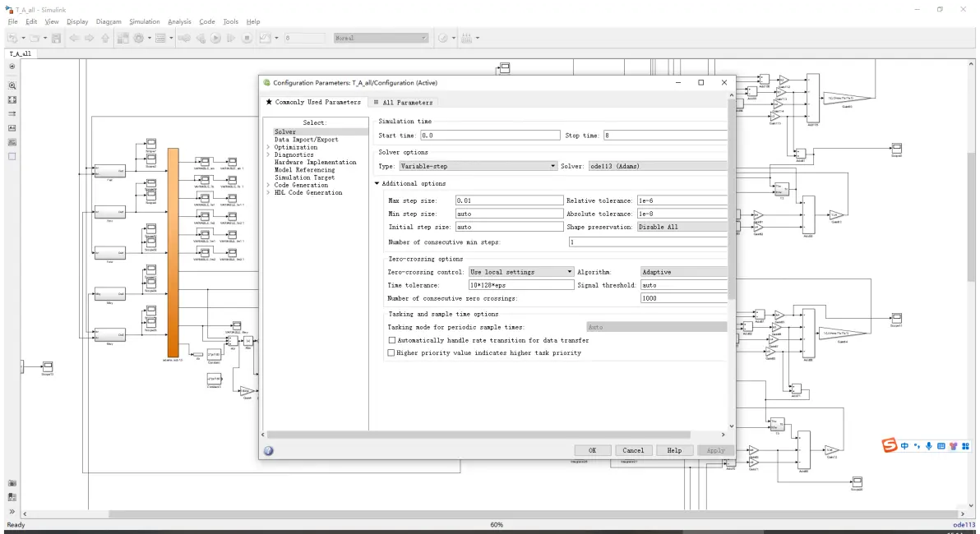
Task: Open the Analysis menu
Action: point(179,21)
